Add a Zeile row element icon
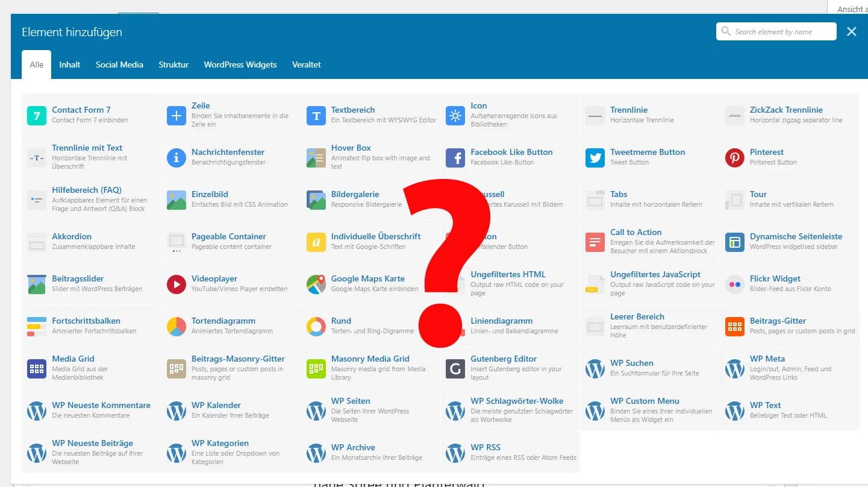Image resolution: width=868 pixels, height=487 pixels. 176,115
